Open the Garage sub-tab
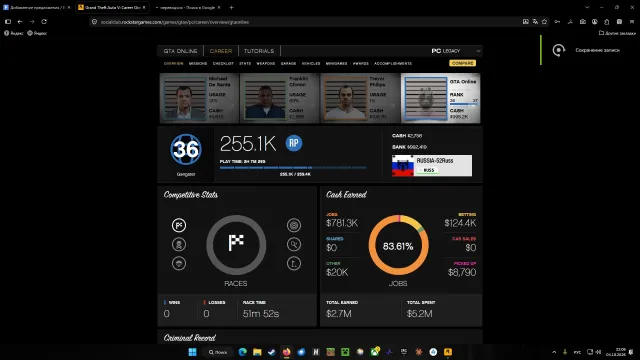 tap(288, 63)
